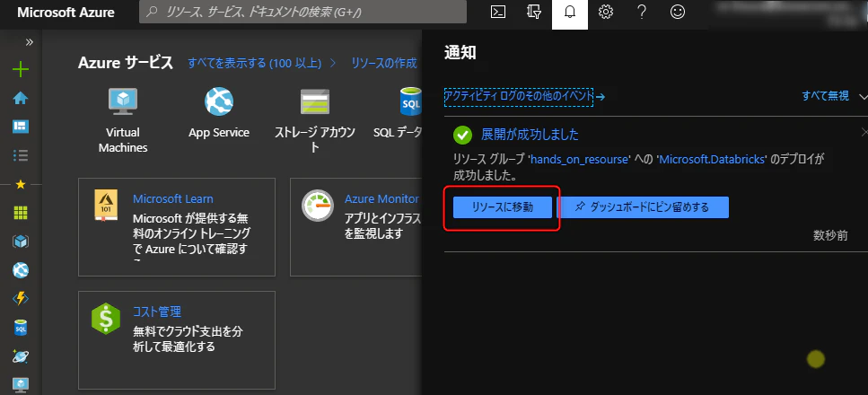Image resolution: width=868 pixels, height=395 pixels.
Task: Open App Service tile icon
Action: coord(219,101)
